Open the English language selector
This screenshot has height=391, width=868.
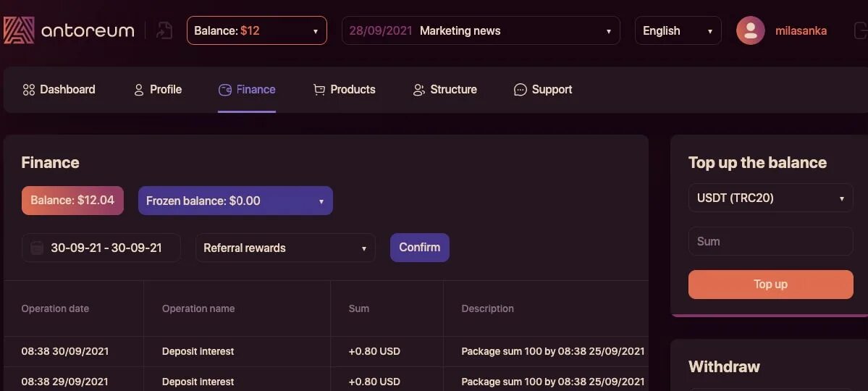(678, 30)
